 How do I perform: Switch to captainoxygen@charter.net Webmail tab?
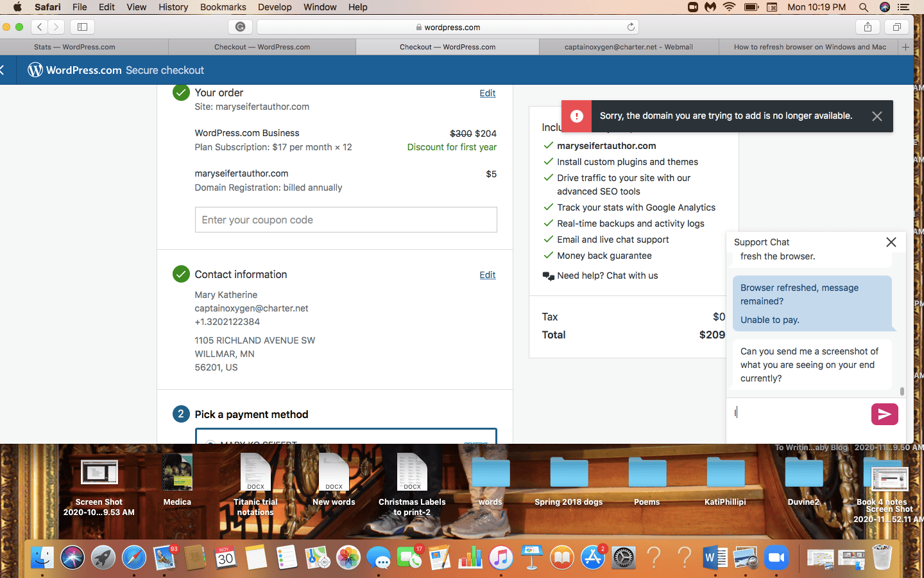point(628,47)
